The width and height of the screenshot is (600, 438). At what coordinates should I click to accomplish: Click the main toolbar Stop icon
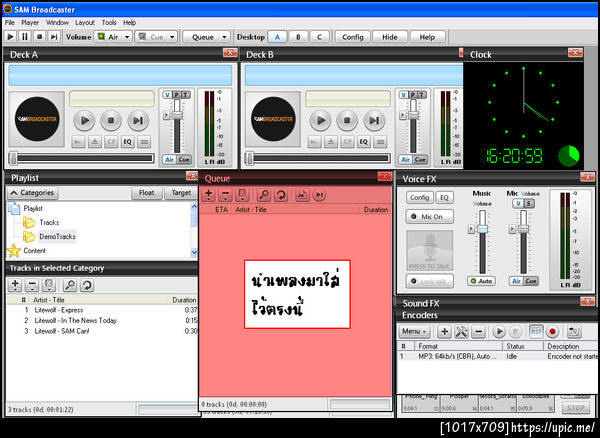pyautogui.click(x=39, y=37)
